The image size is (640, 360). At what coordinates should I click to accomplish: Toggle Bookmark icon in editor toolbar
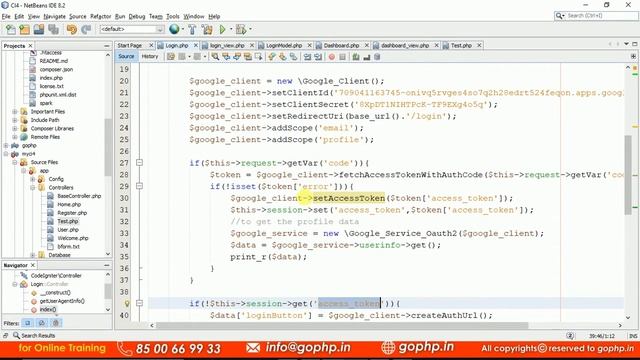tap(293, 57)
